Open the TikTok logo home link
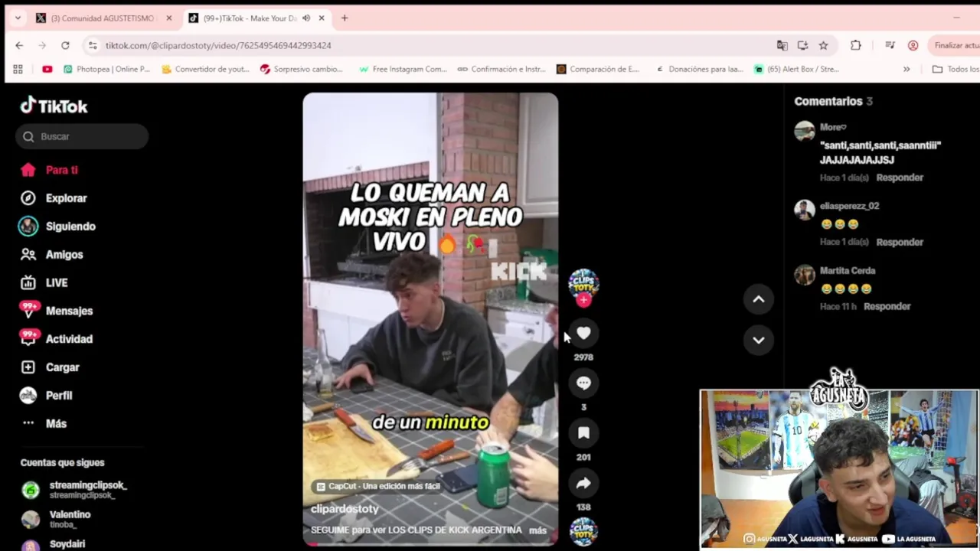 tap(54, 106)
